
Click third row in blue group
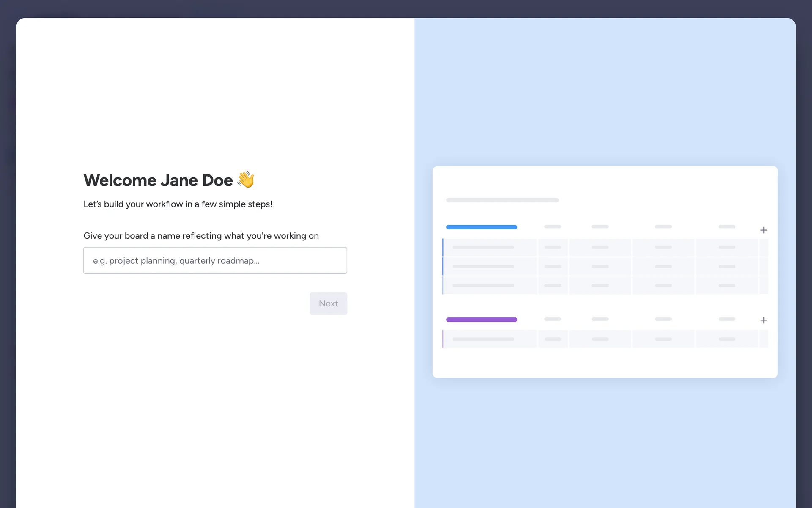point(483,286)
